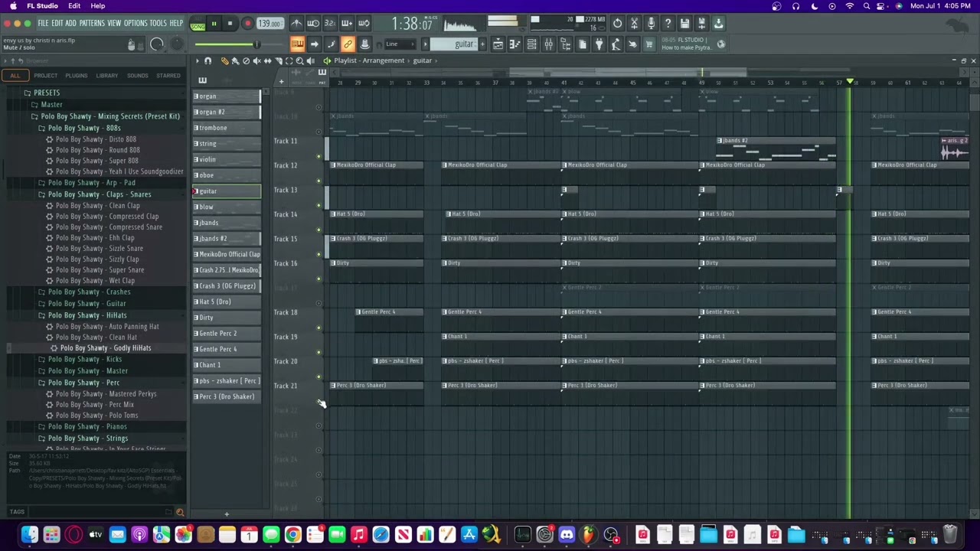The image size is (980, 551).
Task: Click the Playback speaker tool in playlist toolbar
Action: click(x=310, y=60)
